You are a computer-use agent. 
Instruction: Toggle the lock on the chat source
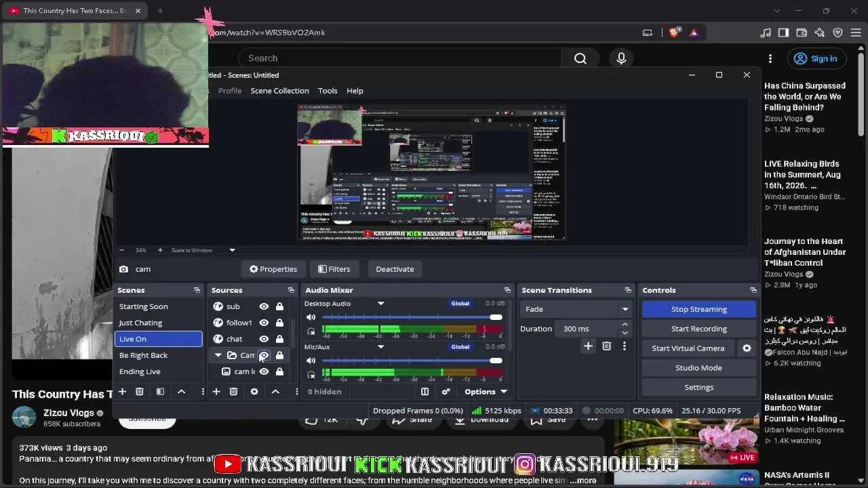click(279, 339)
